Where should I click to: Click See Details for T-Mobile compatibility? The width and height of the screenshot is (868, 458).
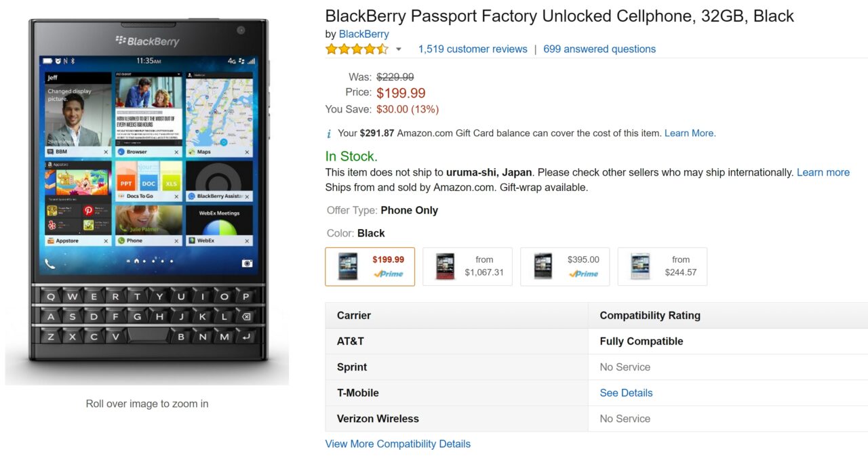click(x=626, y=393)
